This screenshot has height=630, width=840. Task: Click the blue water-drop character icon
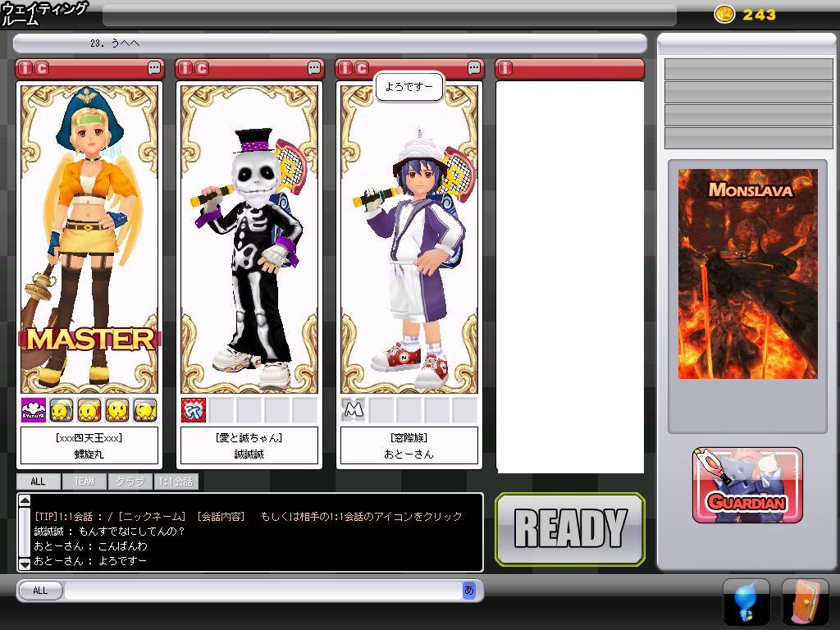(x=746, y=603)
